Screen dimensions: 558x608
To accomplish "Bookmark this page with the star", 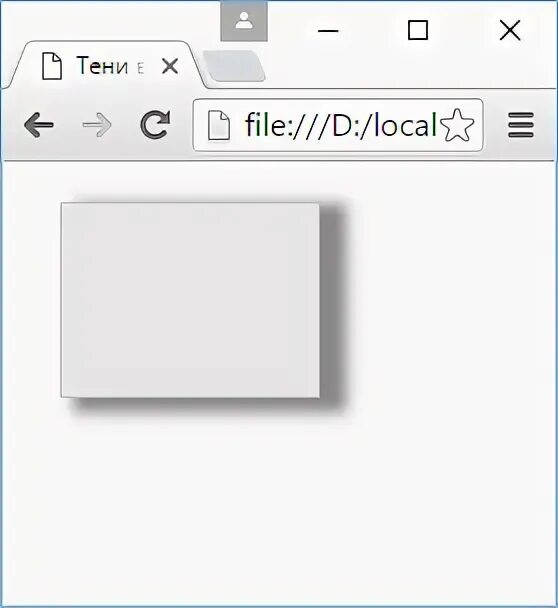I will [457, 125].
